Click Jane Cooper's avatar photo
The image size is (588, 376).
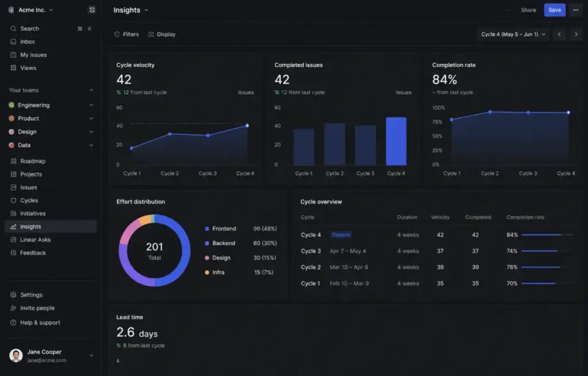click(16, 355)
